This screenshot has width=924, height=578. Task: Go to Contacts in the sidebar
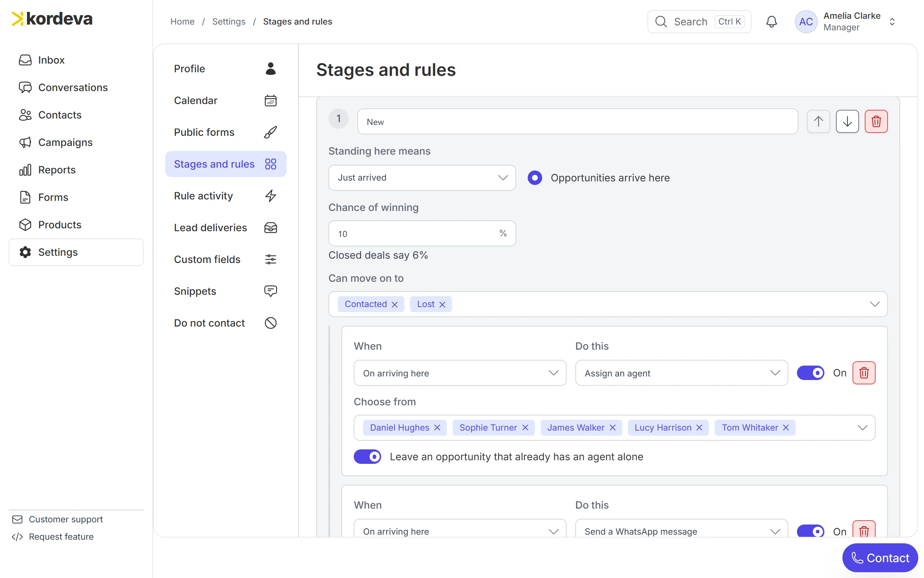click(x=76, y=115)
